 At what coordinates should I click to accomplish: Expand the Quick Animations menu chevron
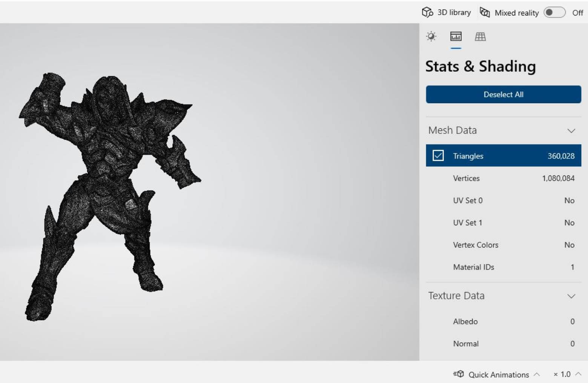tap(537, 374)
